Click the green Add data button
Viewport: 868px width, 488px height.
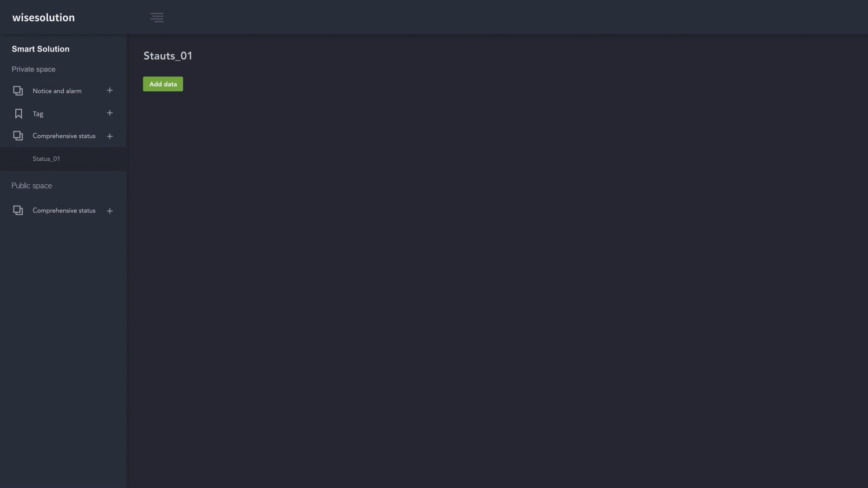pyautogui.click(x=163, y=84)
